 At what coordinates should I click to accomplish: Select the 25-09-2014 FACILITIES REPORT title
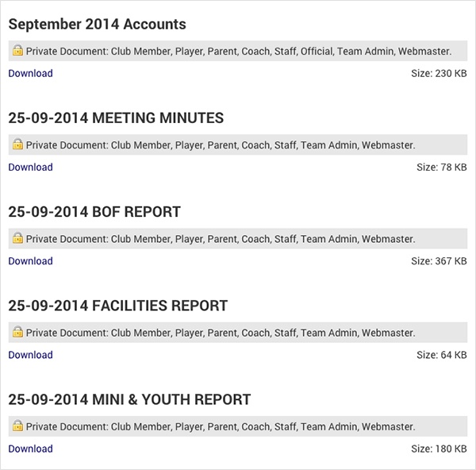pyautogui.click(x=117, y=306)
